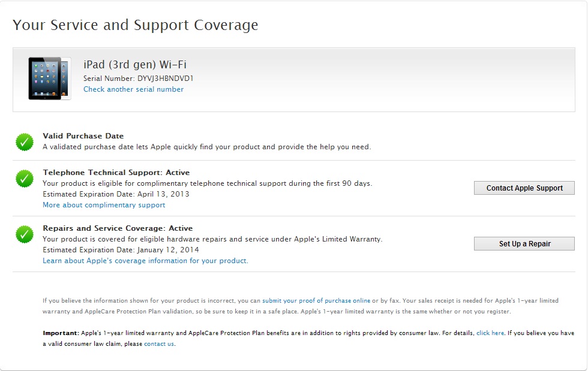Open Learn about Apple's coverage information link
Image resolution: width=588 pixels, height=371 pixels.
[145, 261]
